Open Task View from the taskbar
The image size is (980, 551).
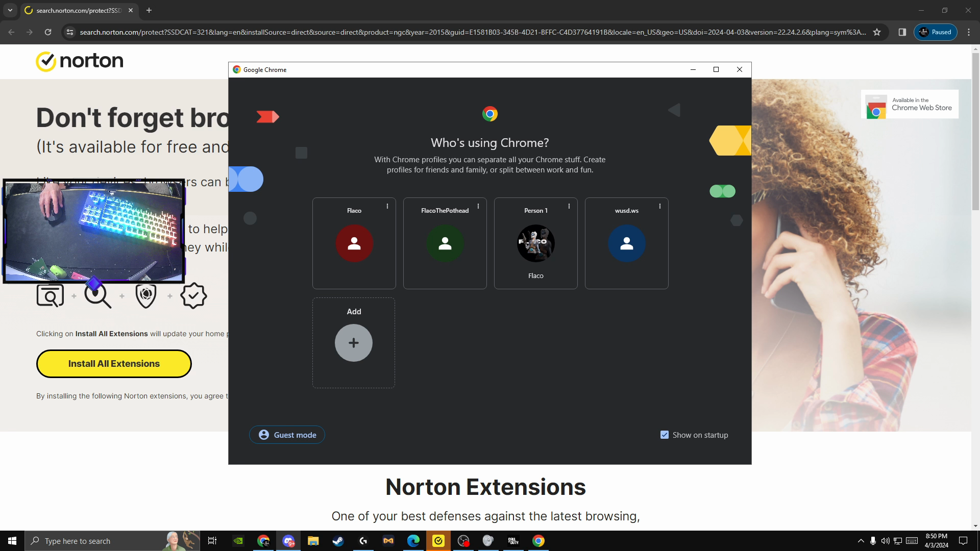click(x=212, y=541)
